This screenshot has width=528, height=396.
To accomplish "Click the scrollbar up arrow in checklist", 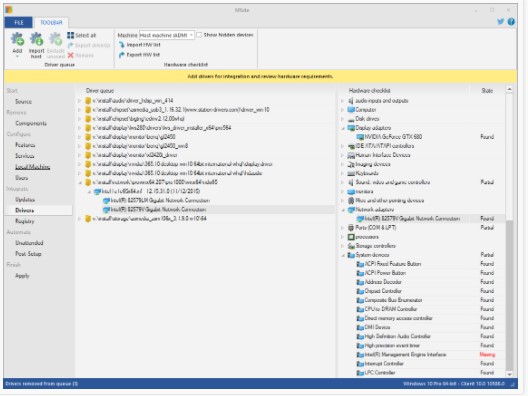I will click(509, 90).
